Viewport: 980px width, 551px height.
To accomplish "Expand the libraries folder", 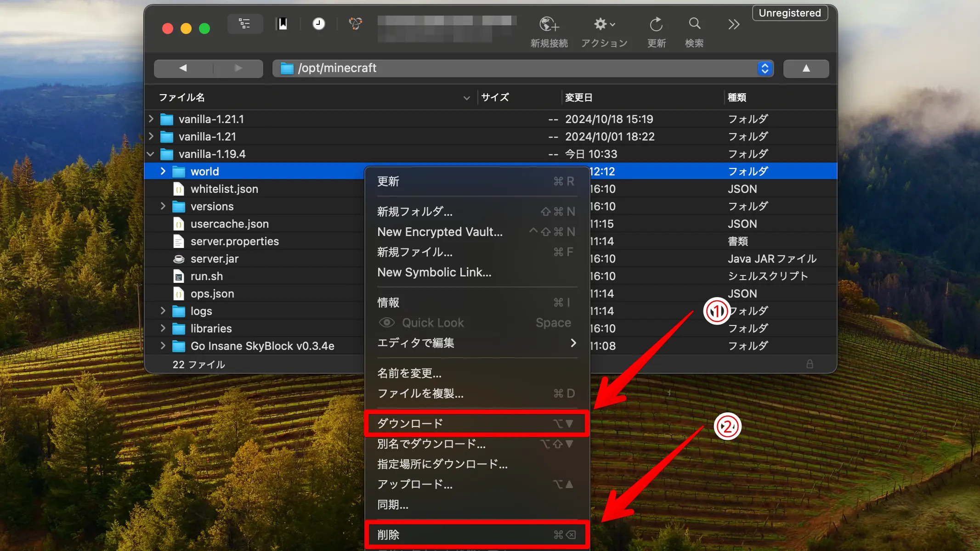I will [163, 328].
